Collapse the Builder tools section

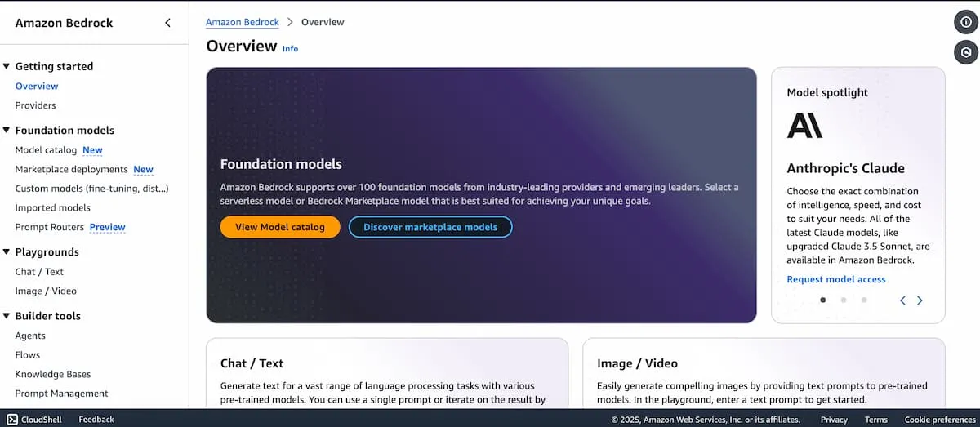[x=7, y=316]
